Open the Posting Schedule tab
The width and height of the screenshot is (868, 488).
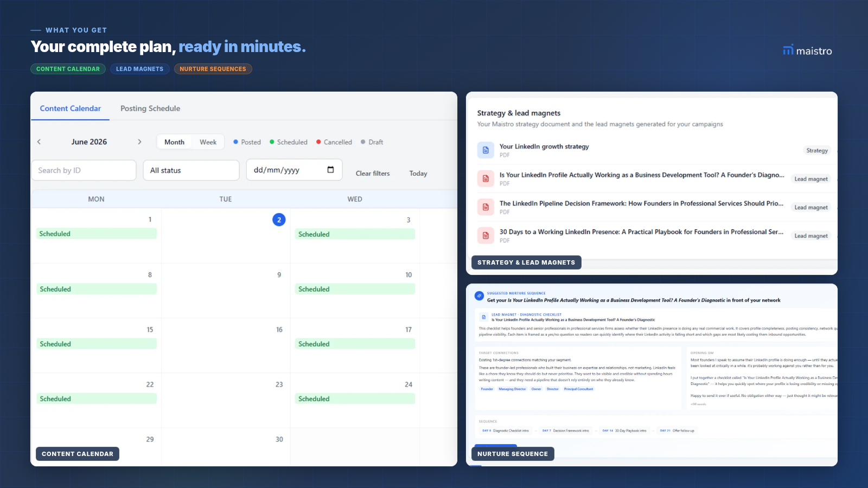pos(150,108)
